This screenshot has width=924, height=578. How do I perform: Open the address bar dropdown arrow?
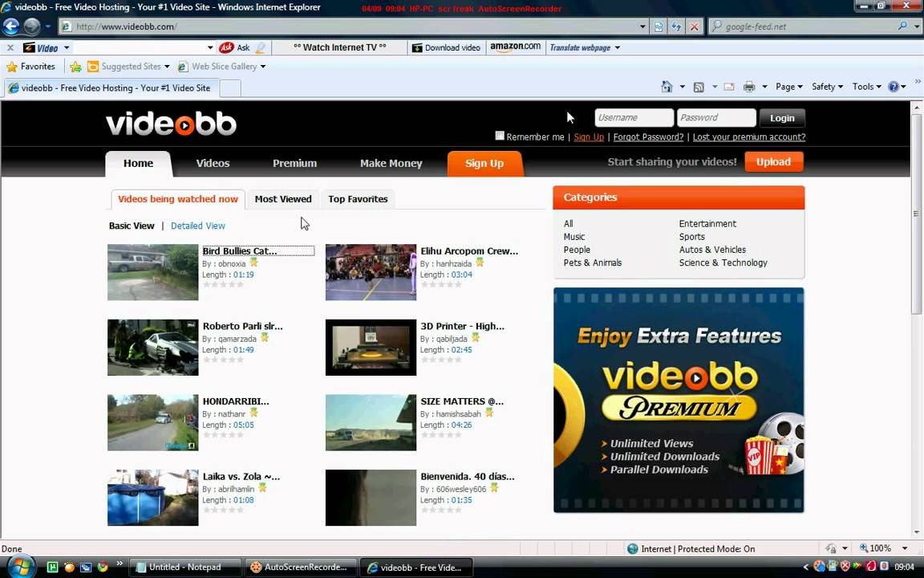pyautogui.click(x=642, y=26)
